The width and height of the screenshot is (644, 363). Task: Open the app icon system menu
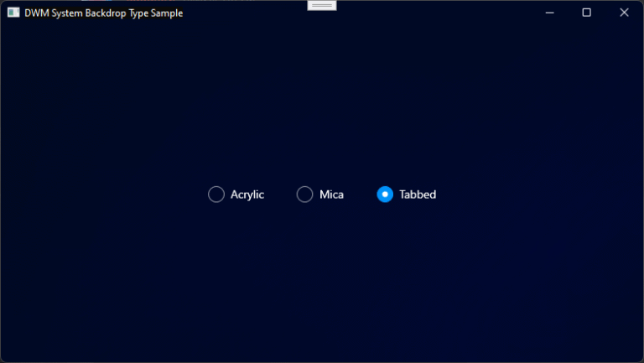pos(13,13)
